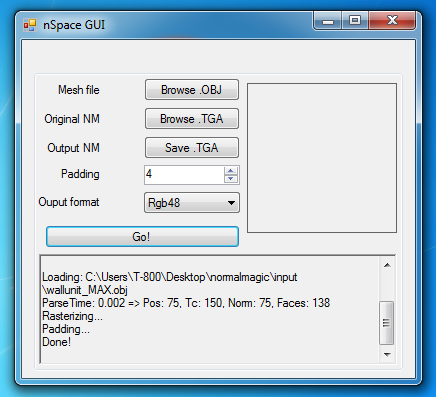Browse for an .OBJ mesh file
Viewport: 436px width, 397px height.
click(x=192, y=90)
